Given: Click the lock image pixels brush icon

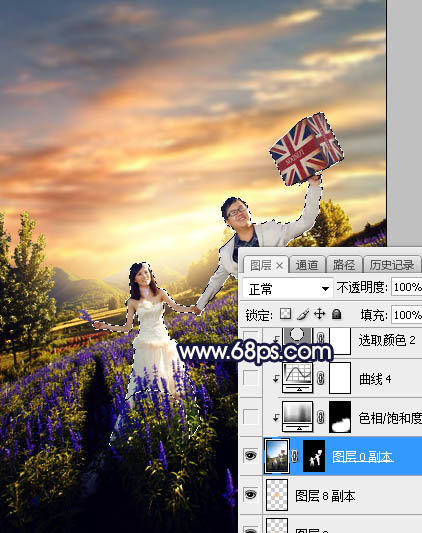Looking at the screenshot, I should coord(303,314).
